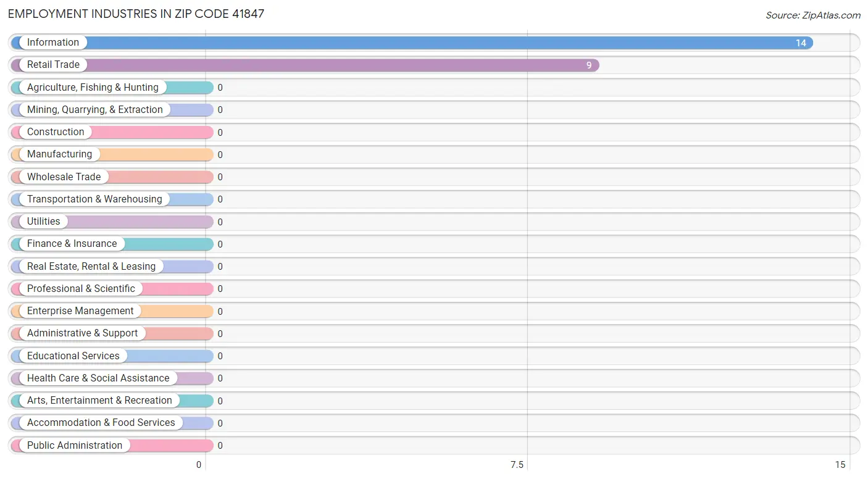The width and height of the screenshot is (868, 479).
Task: Click the value 9 on Retail Trade bar
Action: pyautogui.click(x=589, y=65)
